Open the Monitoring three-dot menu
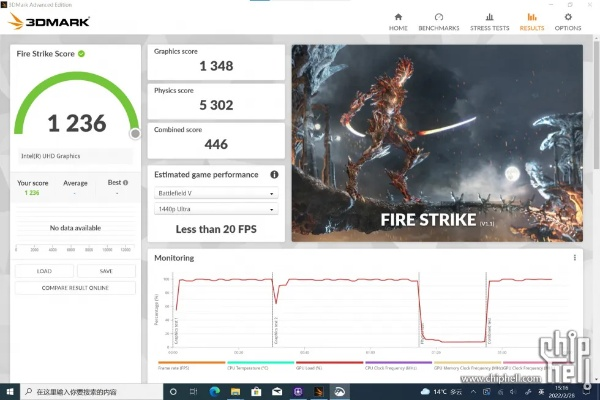 pyautogui.click(x=574, y=258)
